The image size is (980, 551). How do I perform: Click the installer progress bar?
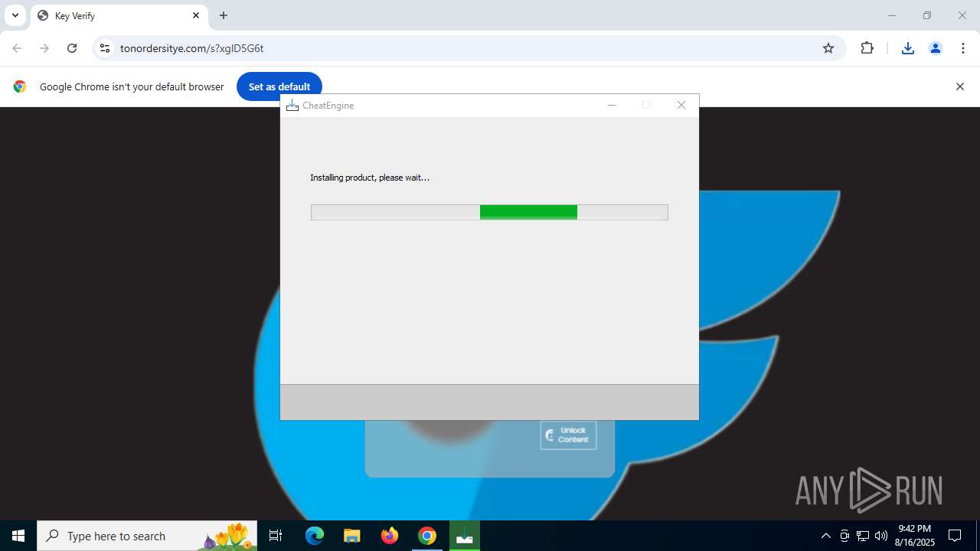pyautogui.click(x=489, y=212)
